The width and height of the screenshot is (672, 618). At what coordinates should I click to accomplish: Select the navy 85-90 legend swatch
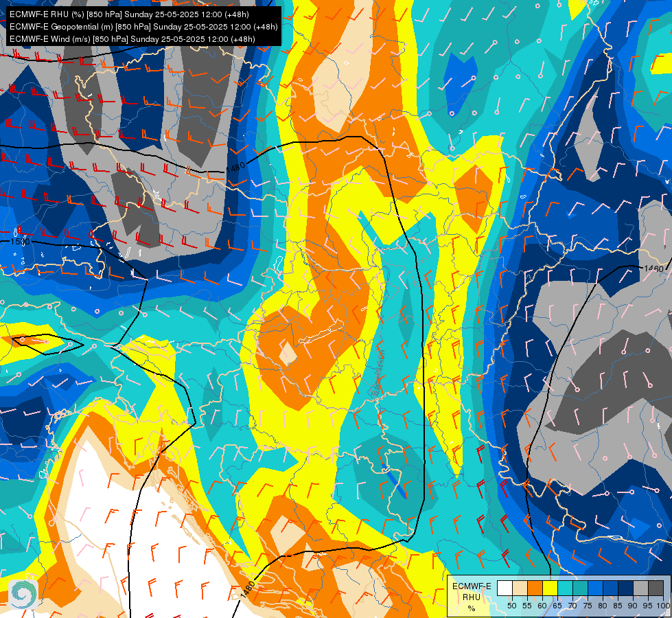(x=626, y=588)
